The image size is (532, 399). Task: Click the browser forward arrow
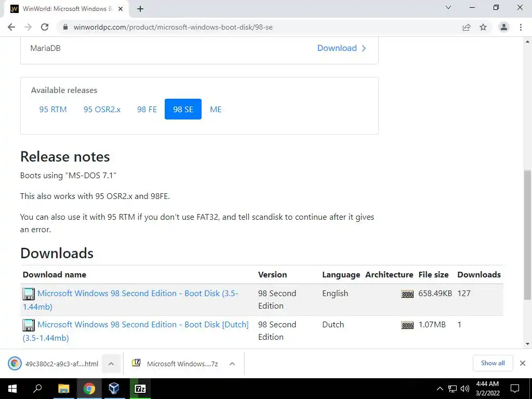(28, 27)
